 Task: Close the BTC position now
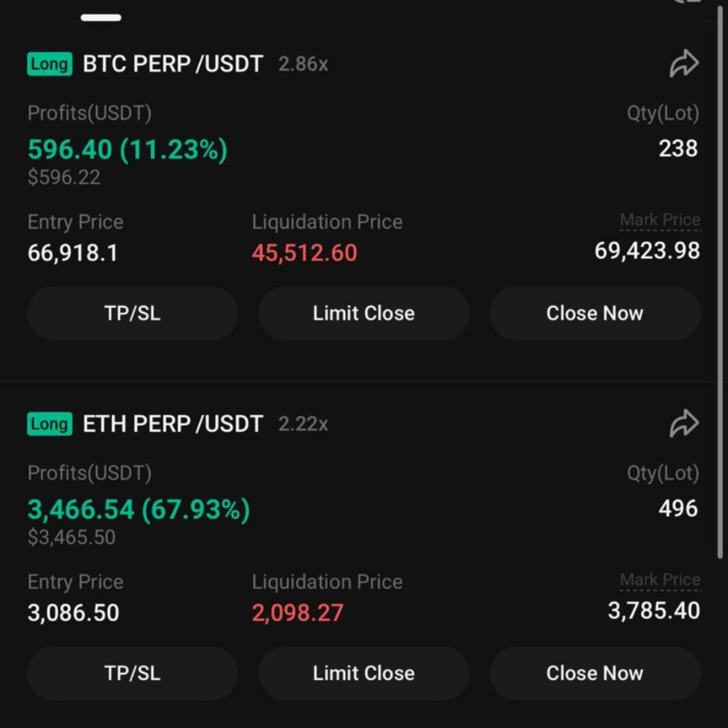[595, 313]
